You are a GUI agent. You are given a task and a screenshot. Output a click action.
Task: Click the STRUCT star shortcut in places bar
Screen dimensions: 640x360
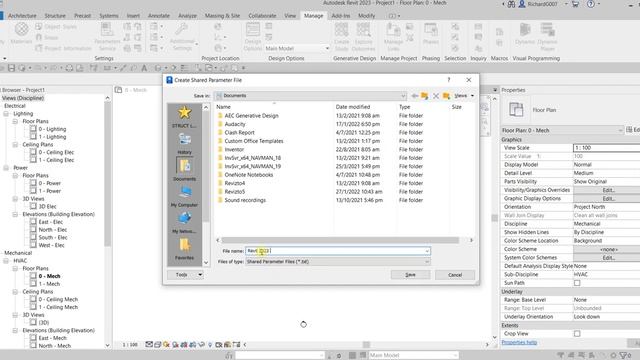(x=184, y=116)
